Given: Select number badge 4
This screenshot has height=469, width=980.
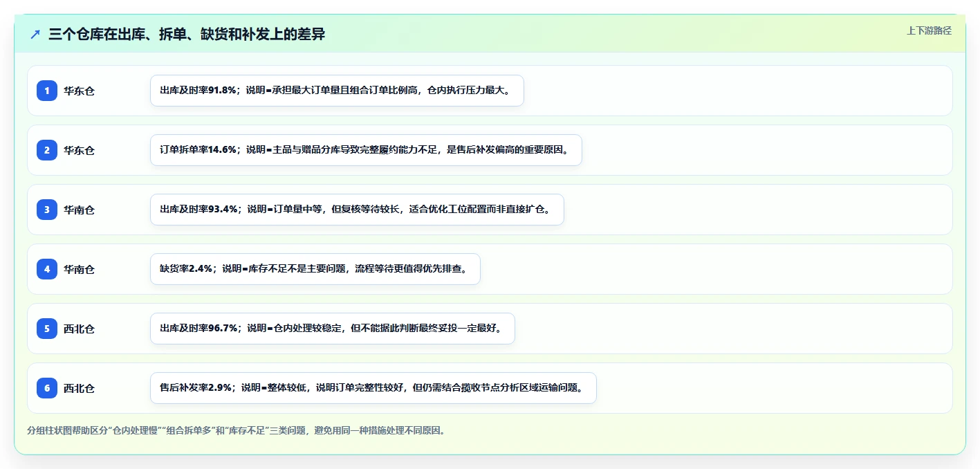Looking at the screenshot, I should pyautogui.click(x=47, y=269).
